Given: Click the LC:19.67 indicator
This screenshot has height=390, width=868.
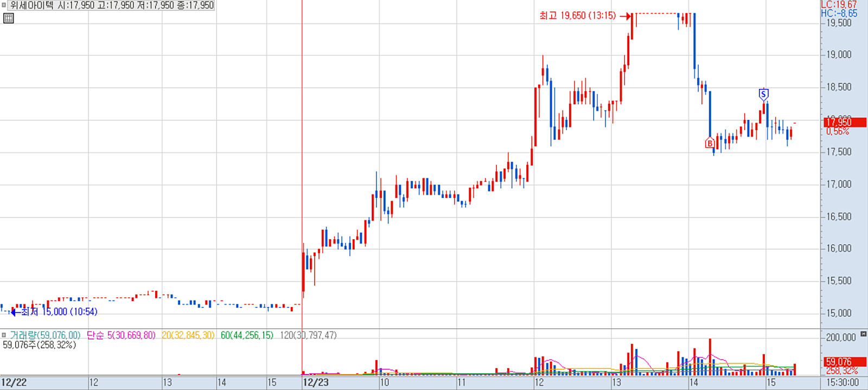Looking at the screenshot, I should coord(839,4).
